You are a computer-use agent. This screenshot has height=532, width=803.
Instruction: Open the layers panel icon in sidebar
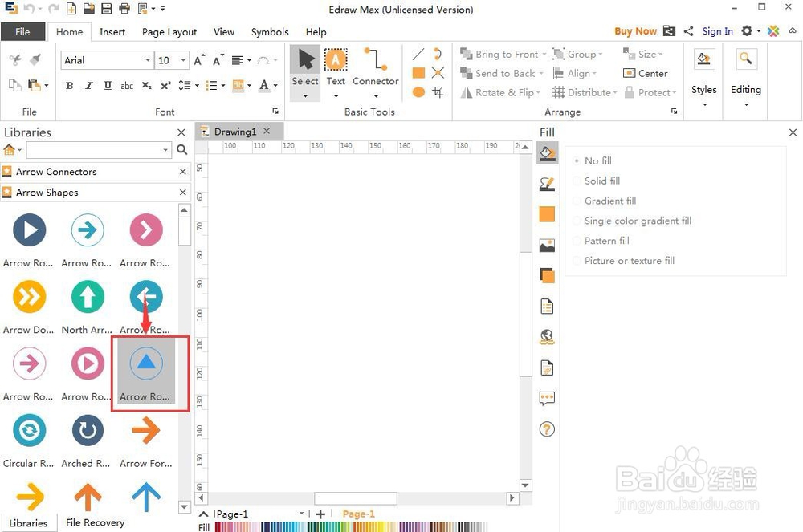[547, 276]
